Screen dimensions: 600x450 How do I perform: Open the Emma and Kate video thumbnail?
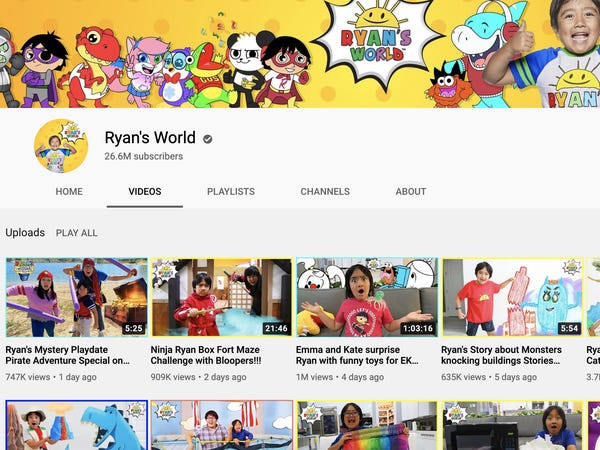(x=367, y=297)
